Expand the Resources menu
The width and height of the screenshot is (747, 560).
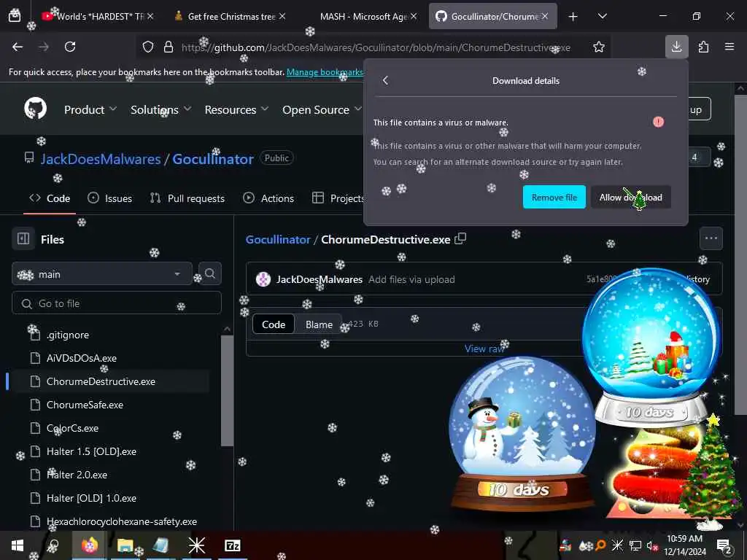pos(236,109)
